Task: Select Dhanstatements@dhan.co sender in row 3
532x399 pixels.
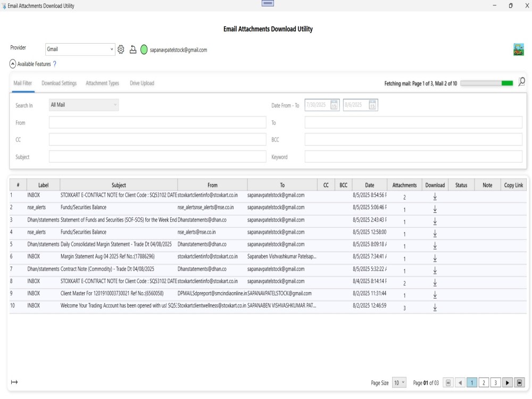Action: (x=202, y=220)
